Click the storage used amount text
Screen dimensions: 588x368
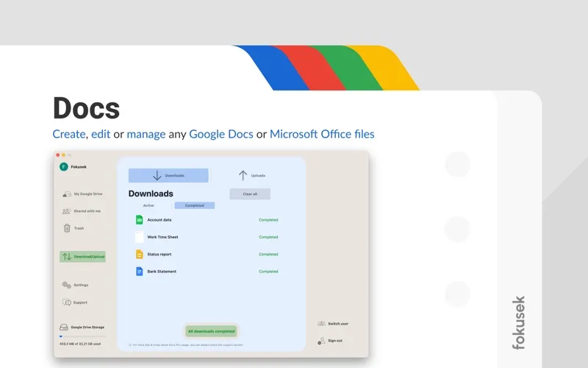[80, 344]
